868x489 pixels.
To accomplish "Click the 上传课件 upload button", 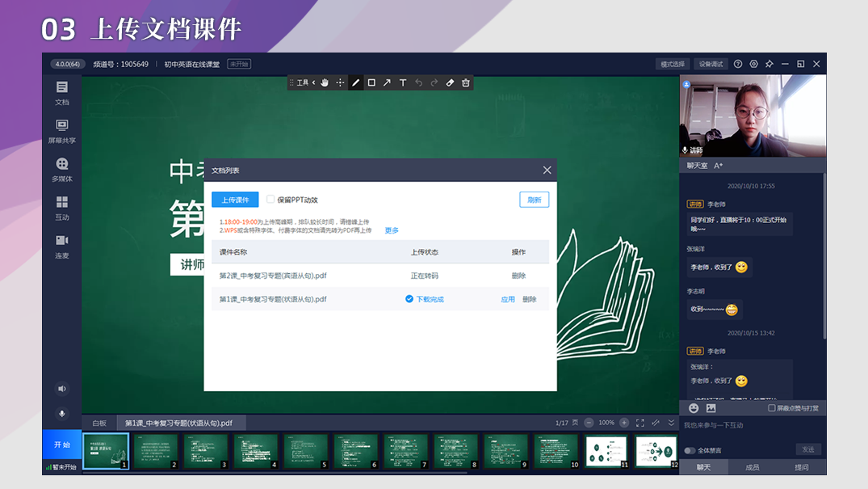I will coord(235,200).
